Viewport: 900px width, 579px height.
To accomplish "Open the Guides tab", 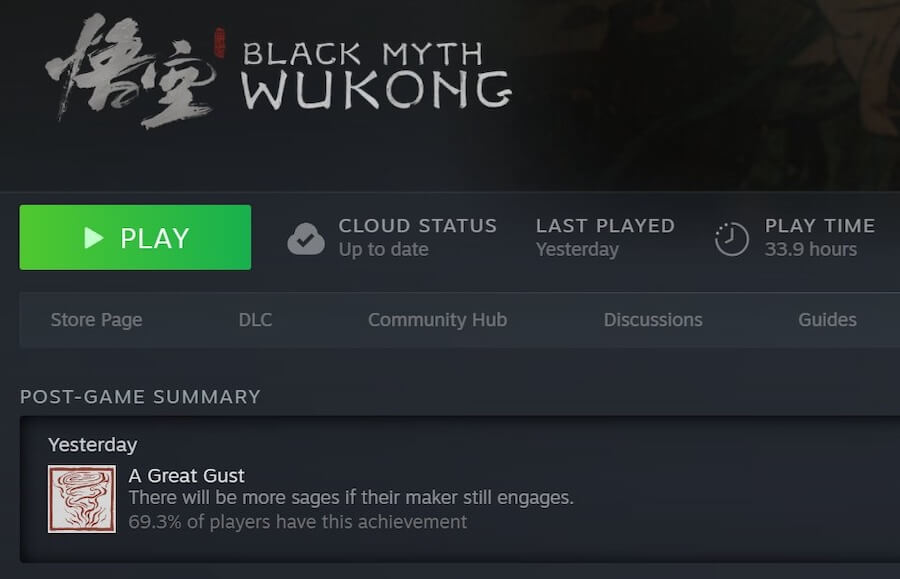I will [x=827, y=320].
